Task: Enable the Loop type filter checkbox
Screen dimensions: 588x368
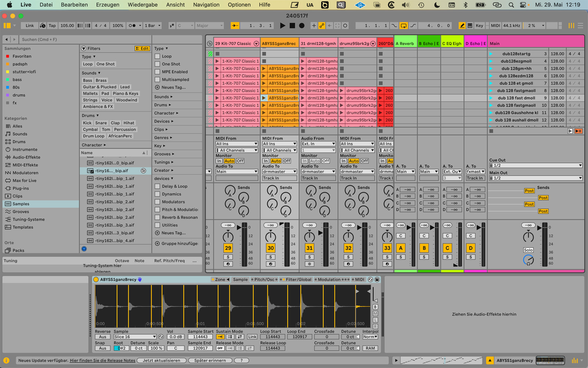Action: [157, 57]
